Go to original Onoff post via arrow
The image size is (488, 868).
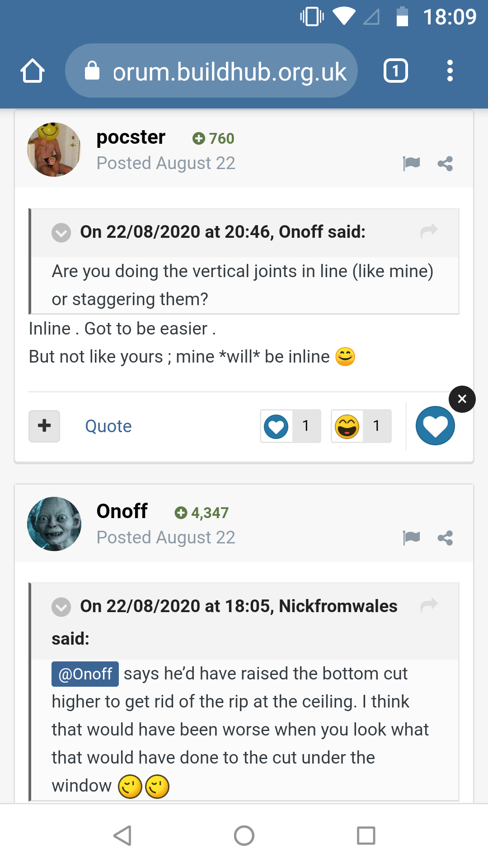(429, 231)
